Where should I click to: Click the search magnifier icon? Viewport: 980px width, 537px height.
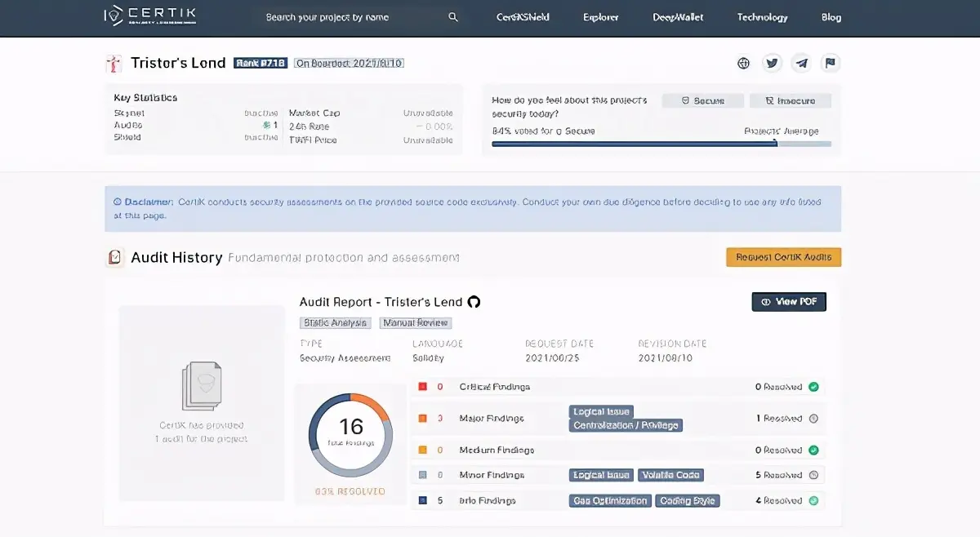click(x=453, y=17)
